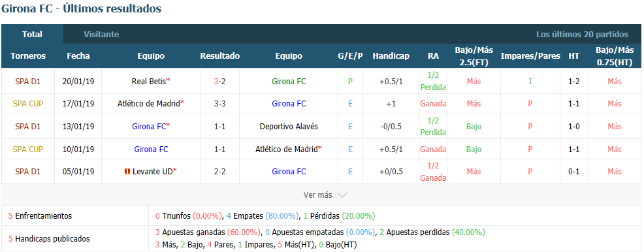The height and width of the screenshot is (252, 644).
Task: Click the Bajo/Más 2.5(FT) column header
Action: point(474,56)
